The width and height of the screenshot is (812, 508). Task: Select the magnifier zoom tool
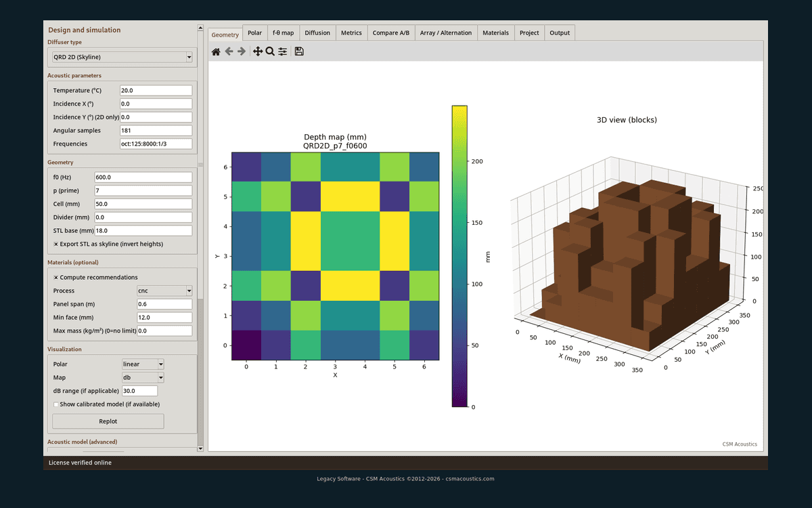tap(270, 51)
